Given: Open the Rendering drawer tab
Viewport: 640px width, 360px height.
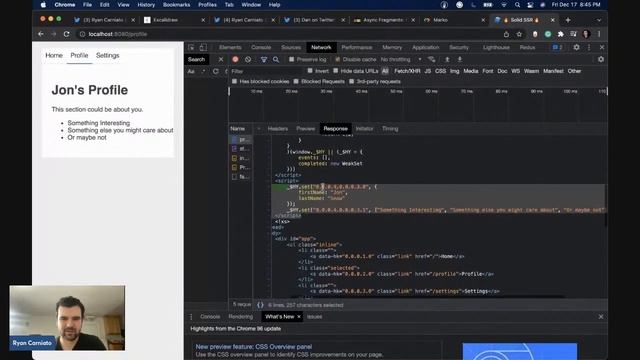Looking at the screenshot, I should [x=241, y=317].
